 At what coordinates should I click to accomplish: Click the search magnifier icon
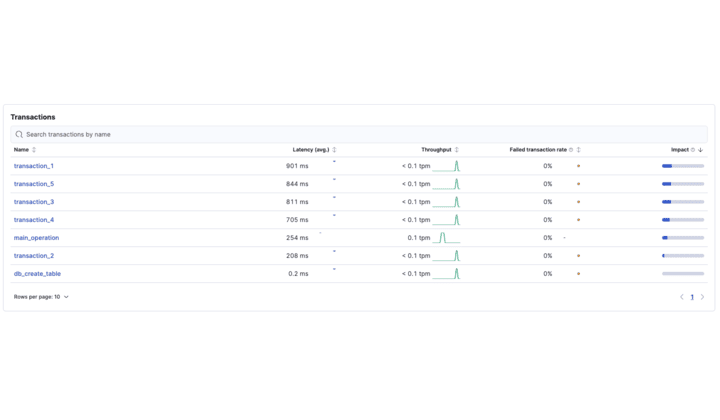[x=19, y=134]
